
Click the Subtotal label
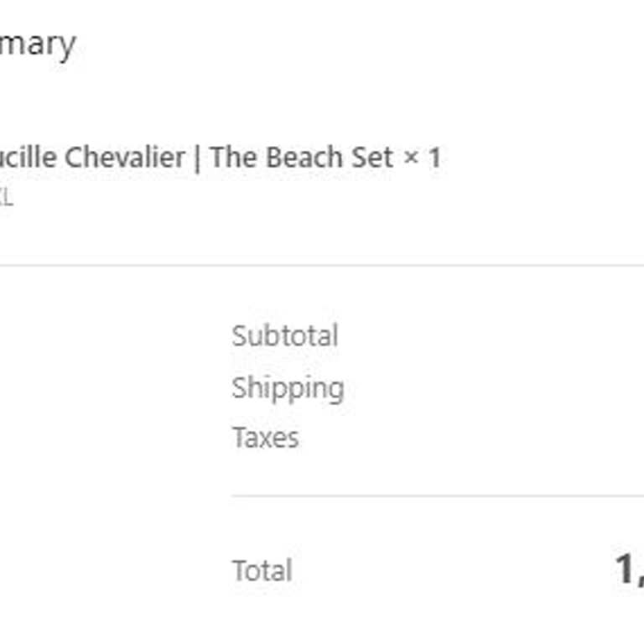pos(284,336)
